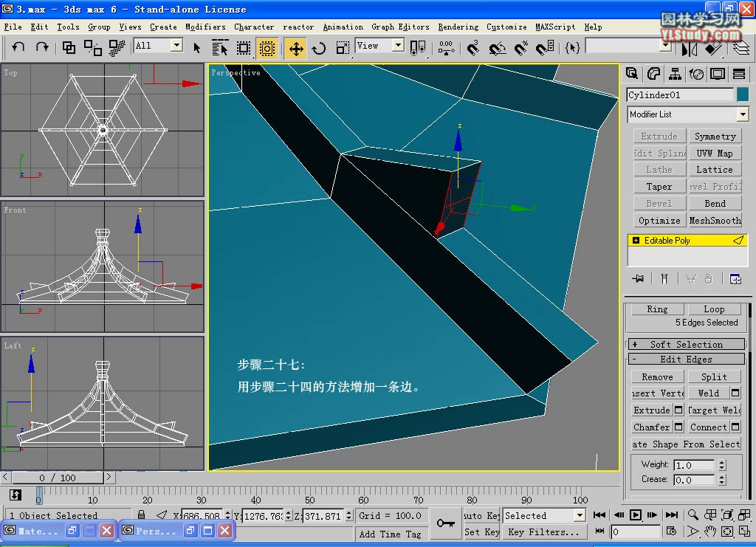Click the Select and Manipulate icon
The image size is (756, 547).
446,48
